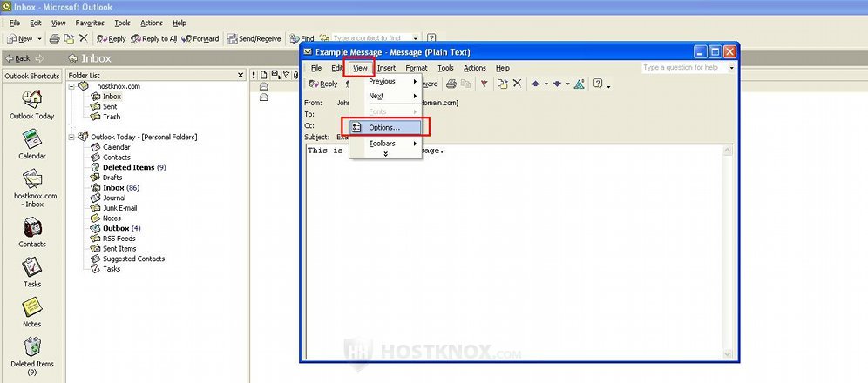Image resolution: width=868 pixels, height=383 pixels.
Task: Sort by the page Icon column header
Action: tap(264, 75)
